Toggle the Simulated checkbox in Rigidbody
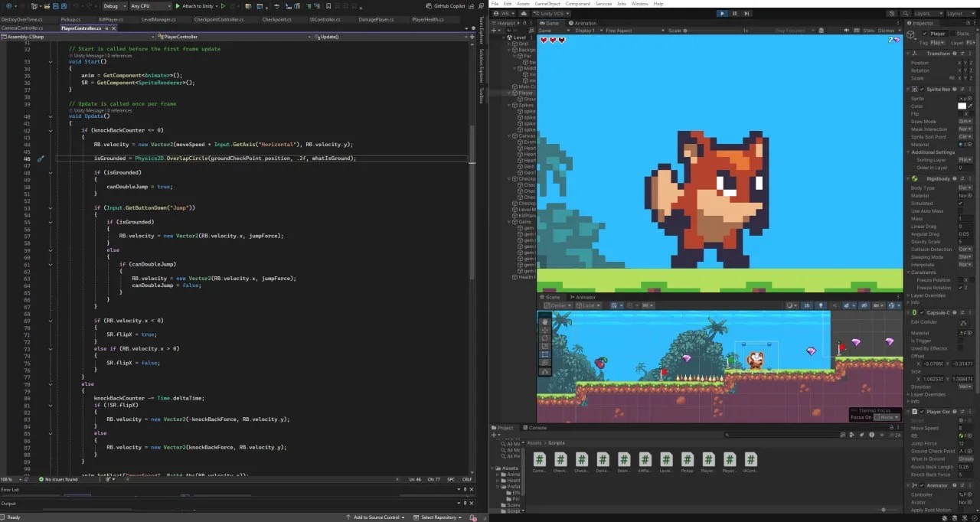The height and width of the screenshot is (522, 980). point(961,204)
